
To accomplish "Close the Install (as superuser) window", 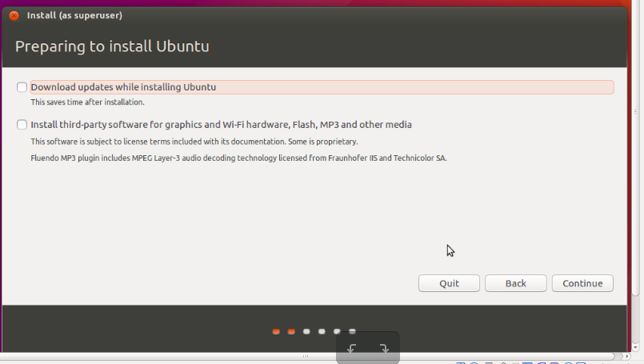I will click(14, 16).
